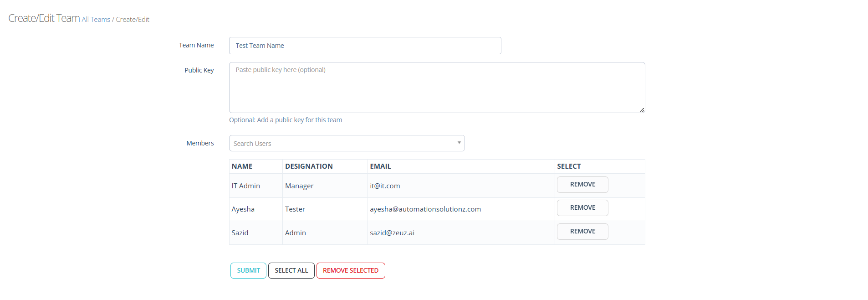Click the DESIGNATION column header

309,166
